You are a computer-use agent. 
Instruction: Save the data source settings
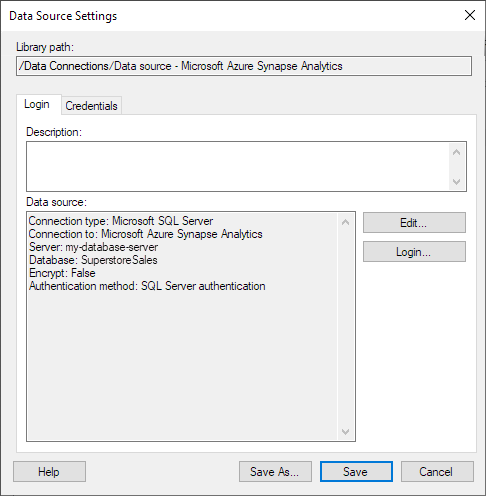[356, 471]
